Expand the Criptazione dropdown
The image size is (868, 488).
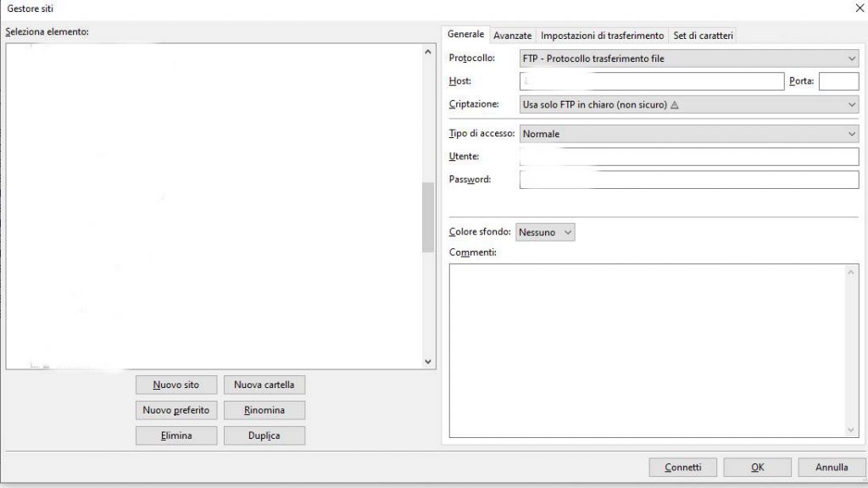tap(688, 104)
